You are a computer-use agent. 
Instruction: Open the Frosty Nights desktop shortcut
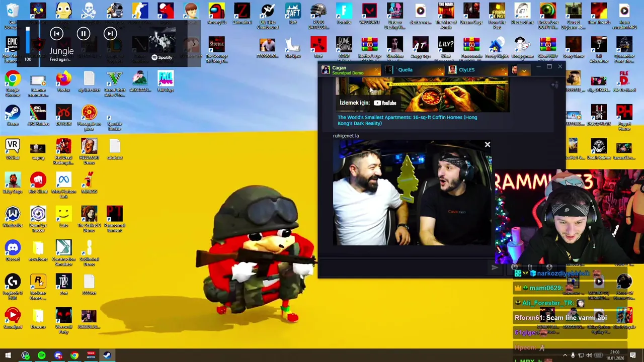coord(497,47)
